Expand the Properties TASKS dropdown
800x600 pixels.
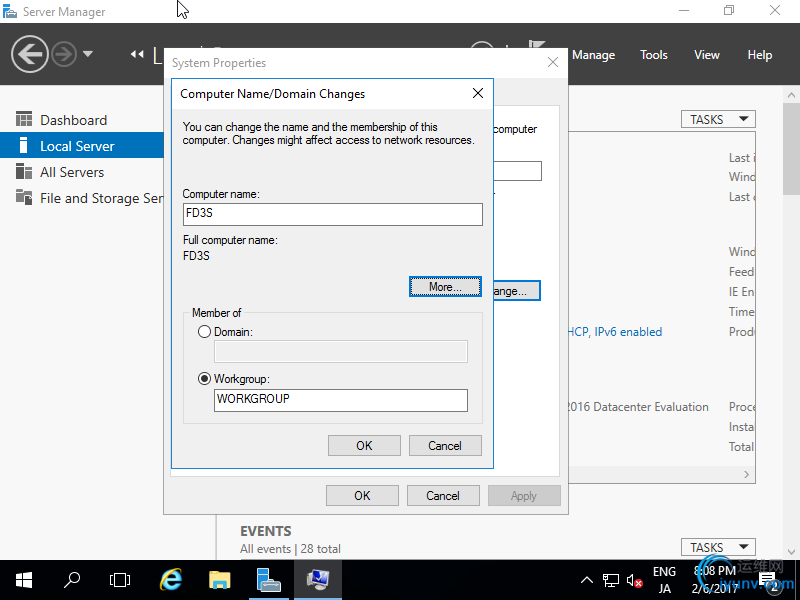click(717, 119)
